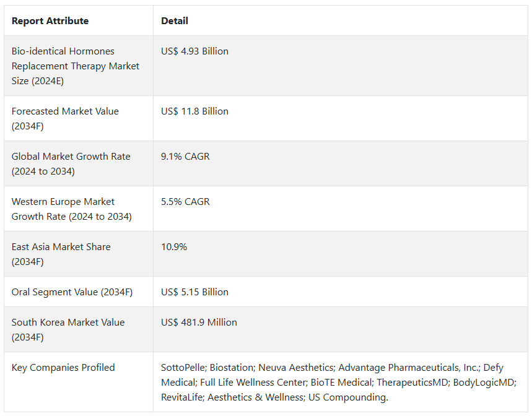
Task: Select the "South Korea Market Value" cell
Action: (x=68, y=330)
